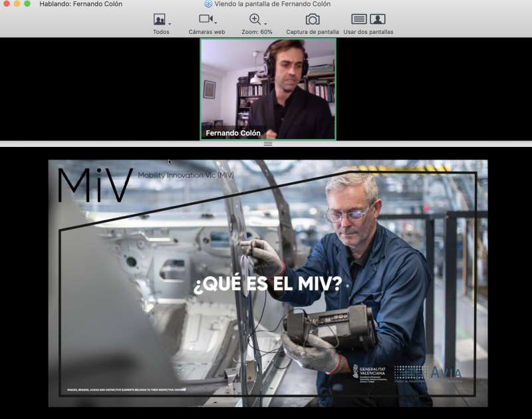This screenshot has width=532, height=419.
Task: Click the GoToMeeting icon in the title bar
Action: 208,4
